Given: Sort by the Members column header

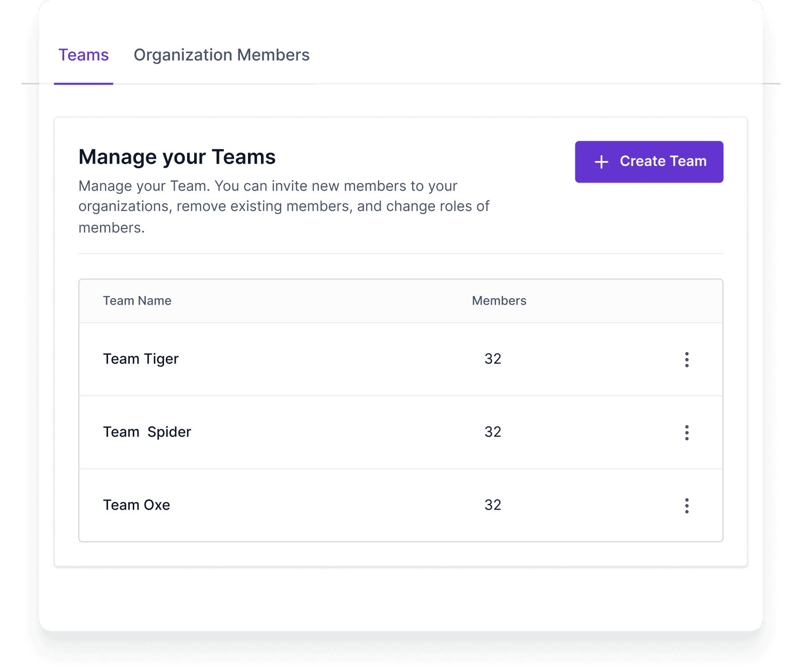Looking at the screenshot, I should click(499, 301).
